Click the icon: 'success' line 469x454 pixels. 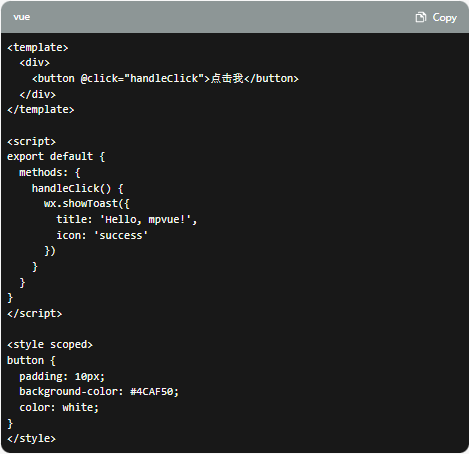[x=102, y=236]
